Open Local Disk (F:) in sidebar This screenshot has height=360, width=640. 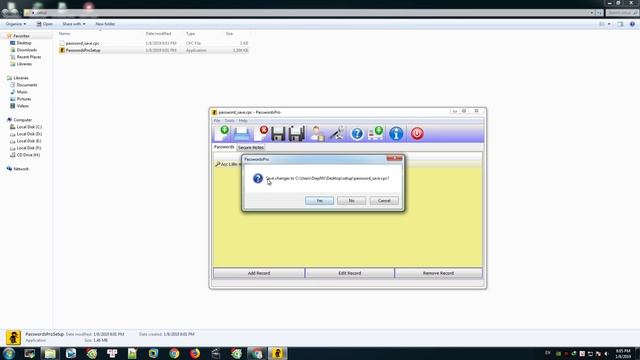point(29,148)
